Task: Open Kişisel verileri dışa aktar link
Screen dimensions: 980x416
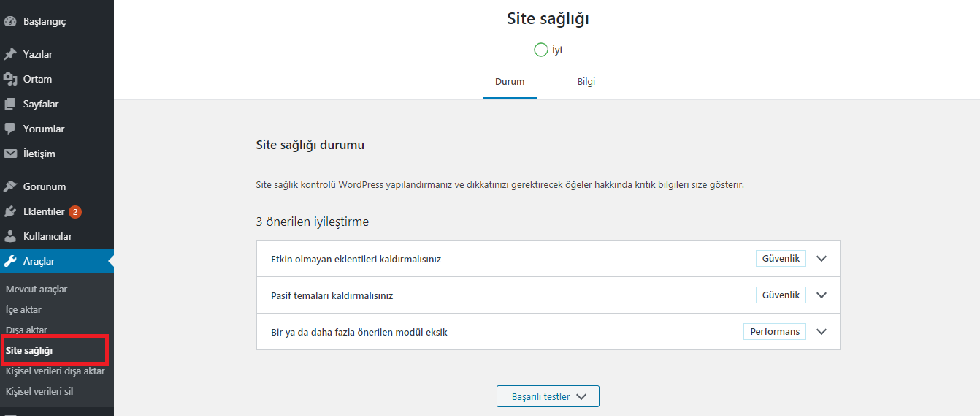Action: point(55,371)
